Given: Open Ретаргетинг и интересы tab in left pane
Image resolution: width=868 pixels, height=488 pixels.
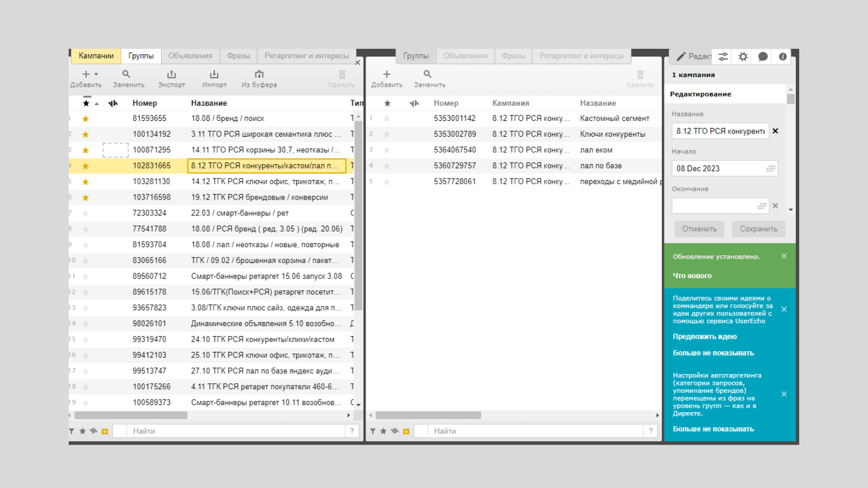Looking at the screenshot, I should tap(307, 56).
